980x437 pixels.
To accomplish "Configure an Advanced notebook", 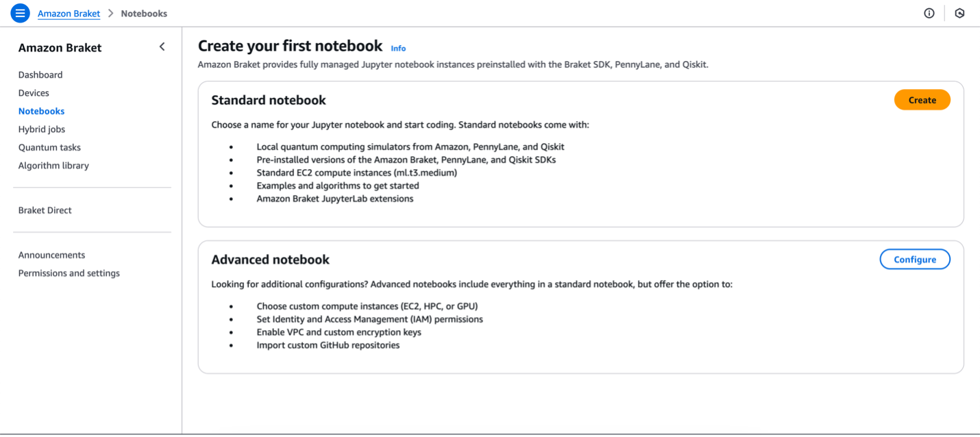I will pos(915,259).
